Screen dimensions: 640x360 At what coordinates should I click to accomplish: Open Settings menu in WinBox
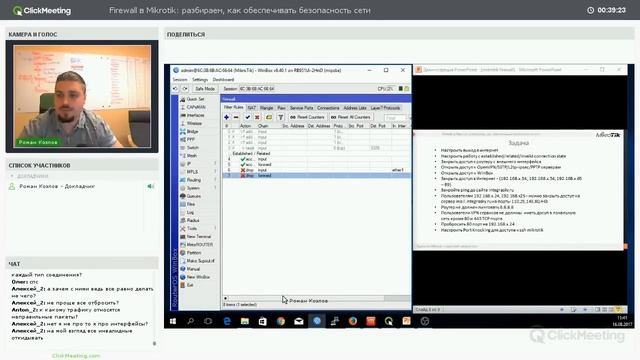tap(200, 80)
